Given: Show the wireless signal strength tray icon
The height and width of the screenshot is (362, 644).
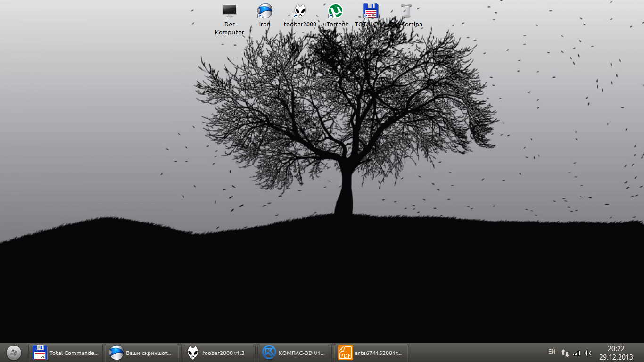Looking at the screenshot, I should (x=576, y=353).
